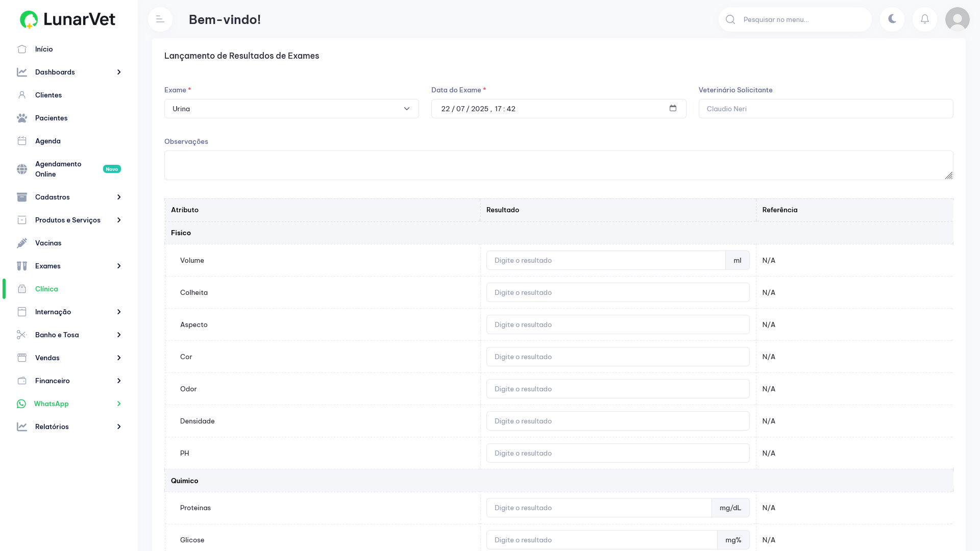
Task: Click the search magnifier icon
Action: (730, 19)
